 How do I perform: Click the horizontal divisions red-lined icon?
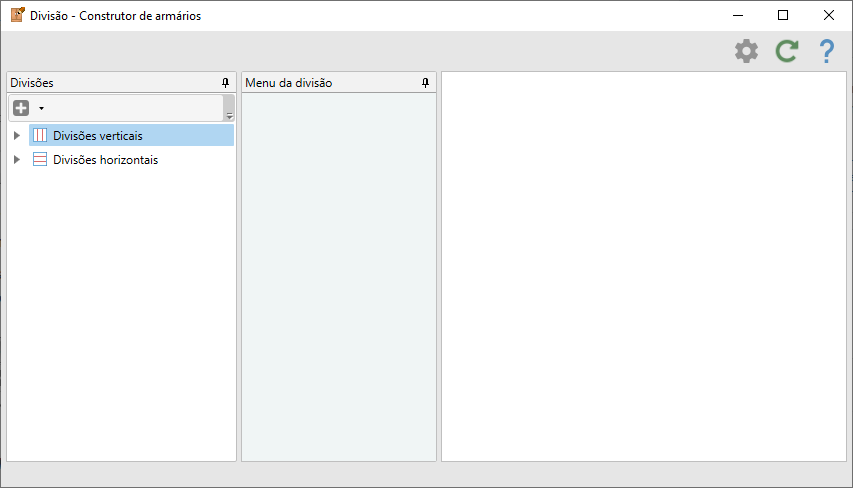(x=40, y=160)
